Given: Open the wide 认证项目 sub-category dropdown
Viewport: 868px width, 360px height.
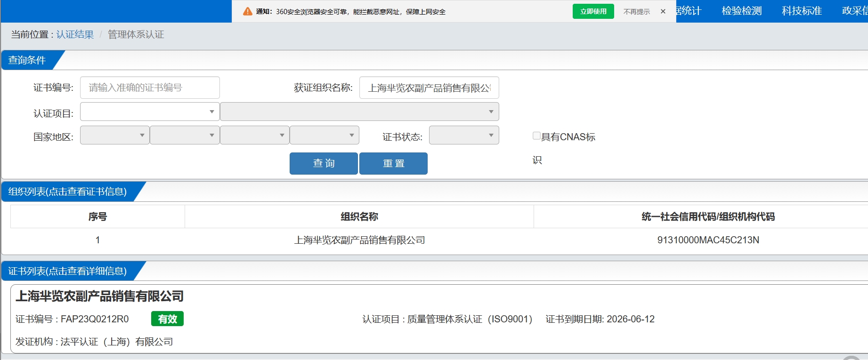Looking at the screenshot, I should (x=359, y=112).
